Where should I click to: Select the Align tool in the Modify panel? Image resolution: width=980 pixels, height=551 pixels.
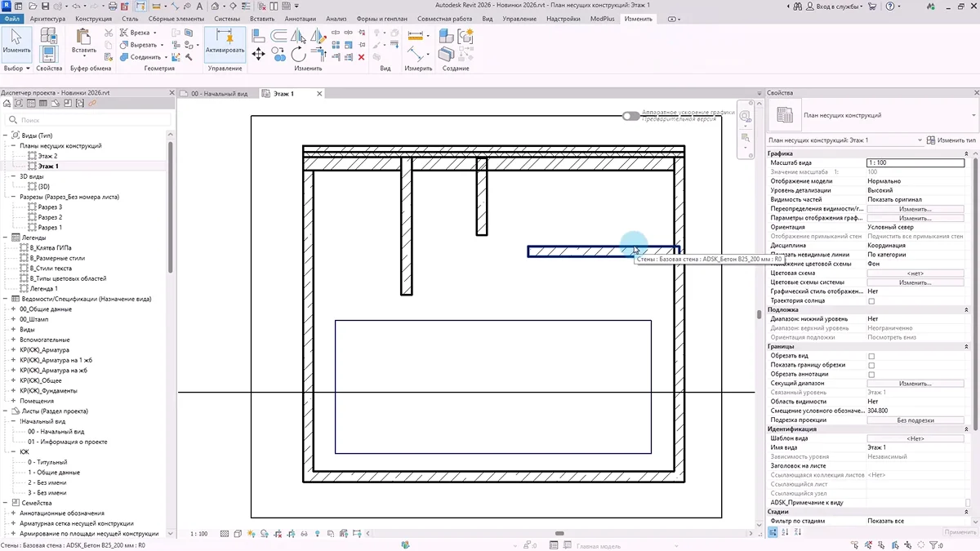coord(258,36)
